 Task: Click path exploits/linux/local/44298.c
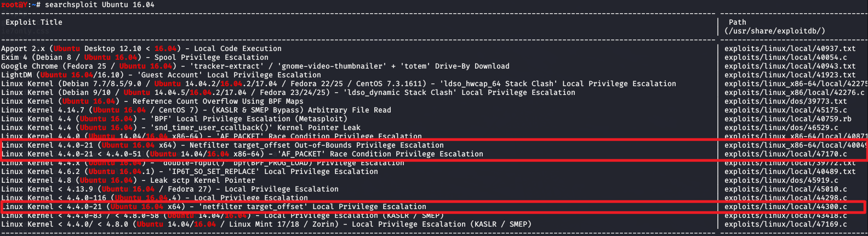[786, 198]
